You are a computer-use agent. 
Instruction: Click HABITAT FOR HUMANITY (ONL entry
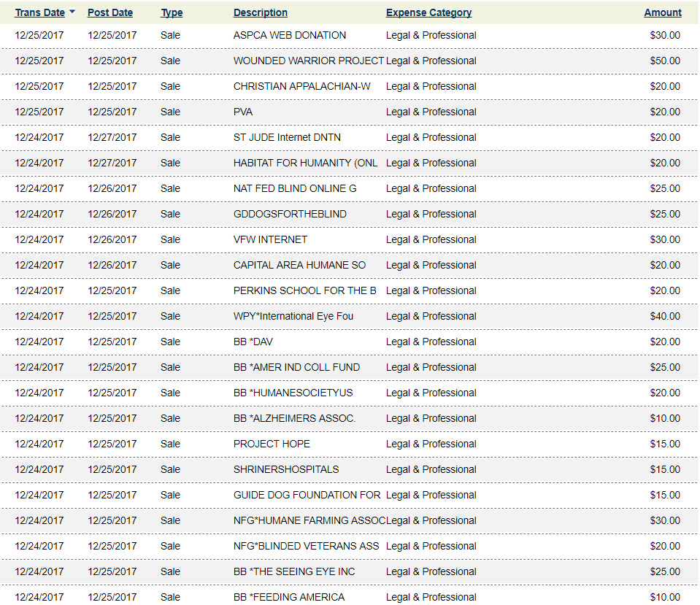tap(305, 163)
